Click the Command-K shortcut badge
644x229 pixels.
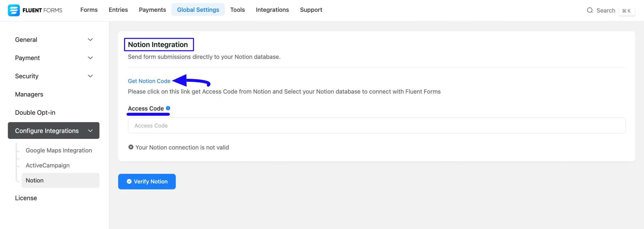626,11
